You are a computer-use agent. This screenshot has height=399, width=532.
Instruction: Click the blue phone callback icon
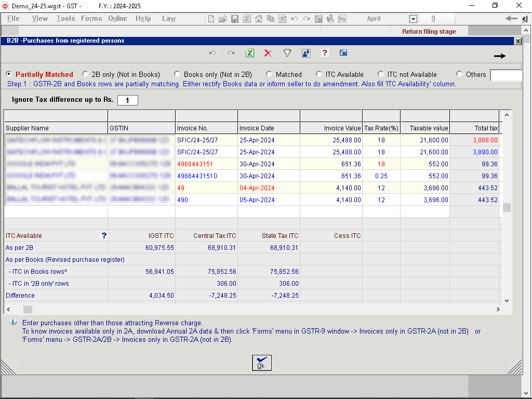[343, 53]
